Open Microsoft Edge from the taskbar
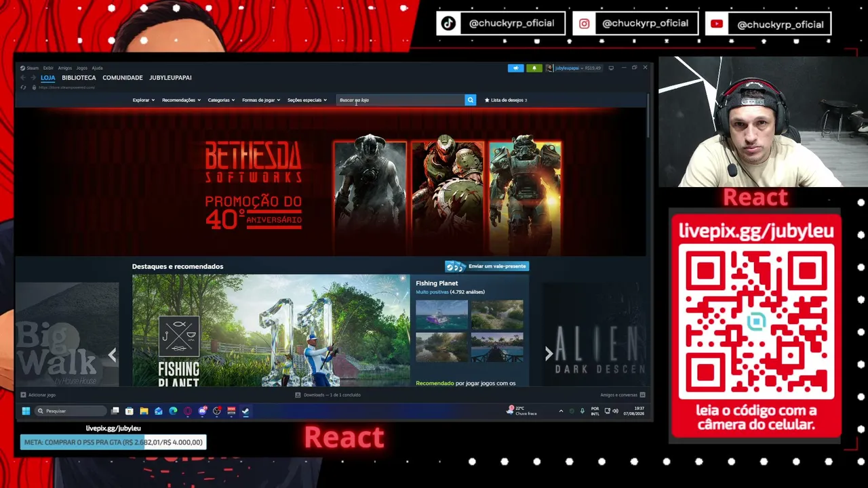 (173, 411)
